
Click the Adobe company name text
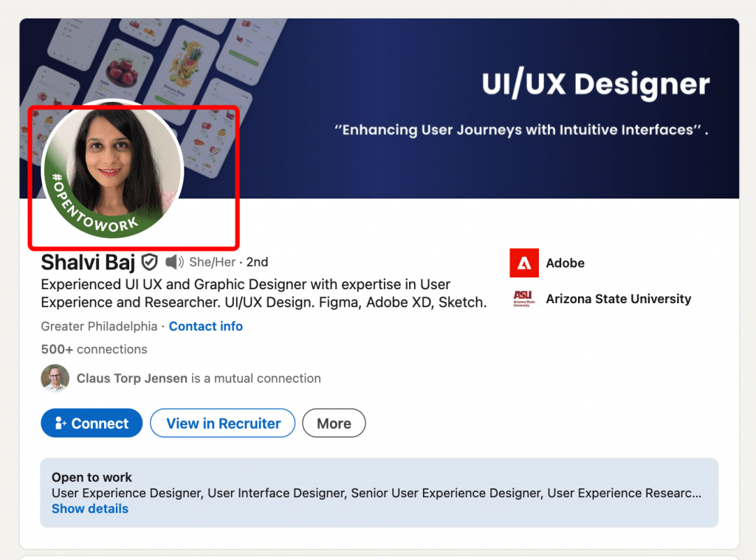tap(565, 263)
